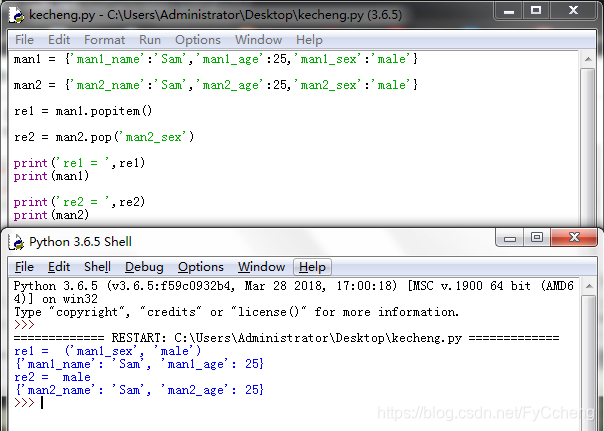Open Window menu in kecheng.py editor window
The height and width of the screenshot is (431, 604).
coord(258,40)
